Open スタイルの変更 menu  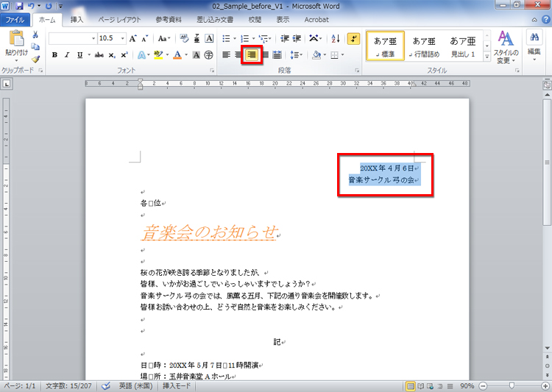coord(506,48)
